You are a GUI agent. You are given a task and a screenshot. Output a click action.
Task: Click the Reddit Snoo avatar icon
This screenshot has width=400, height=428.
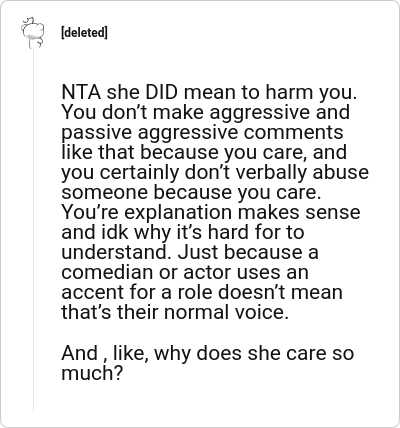[x=33, y=32]
